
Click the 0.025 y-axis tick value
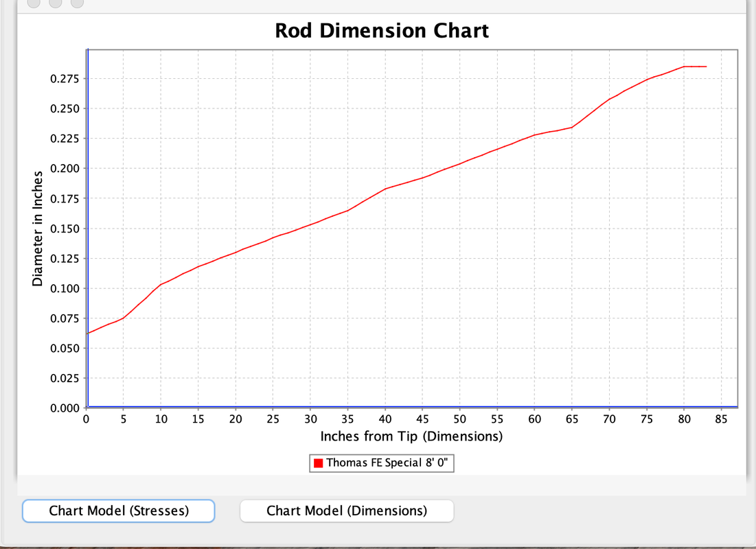point(65,378)
